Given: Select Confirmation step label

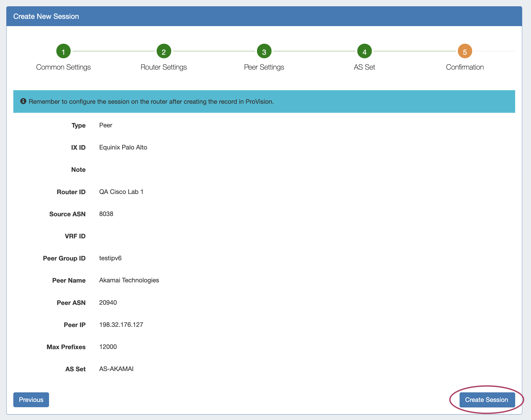Looking at the screenshot, I should (465, 67).
